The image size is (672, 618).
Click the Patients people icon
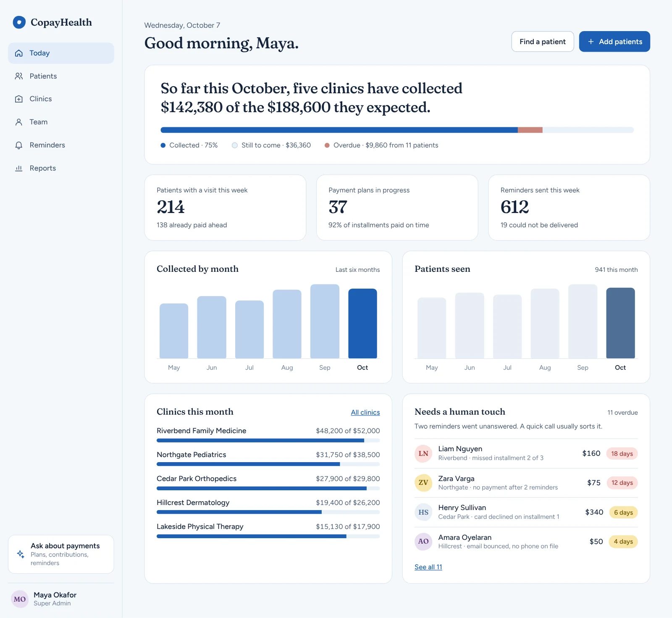(x=19, y=76)
